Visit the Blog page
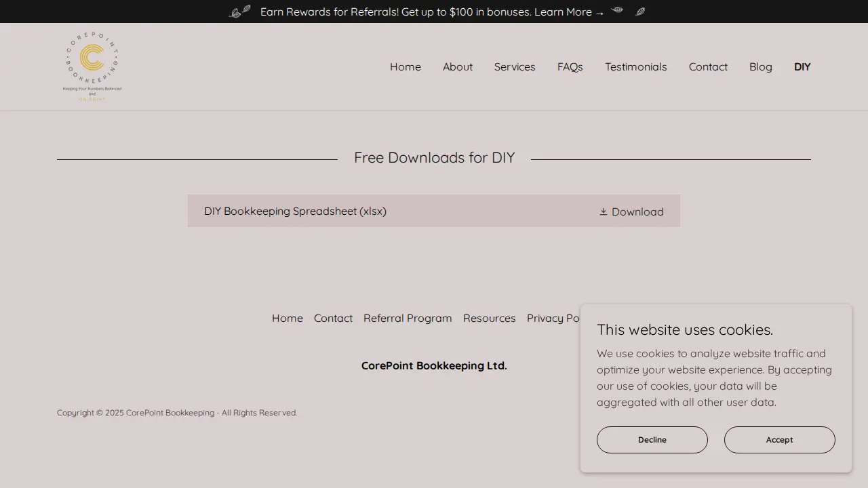 click(x=761, y=66)
